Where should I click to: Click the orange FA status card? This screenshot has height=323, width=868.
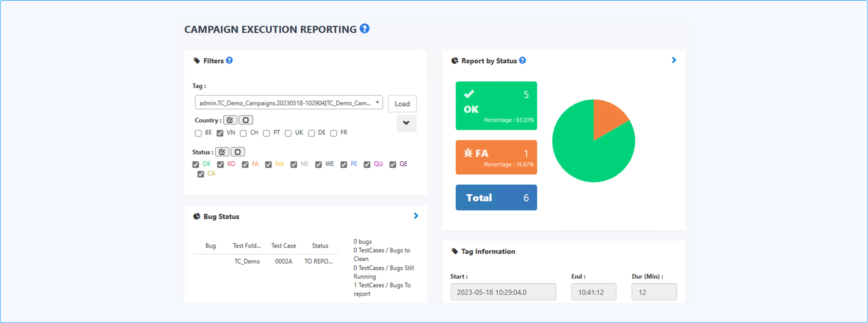coord(496,157)
